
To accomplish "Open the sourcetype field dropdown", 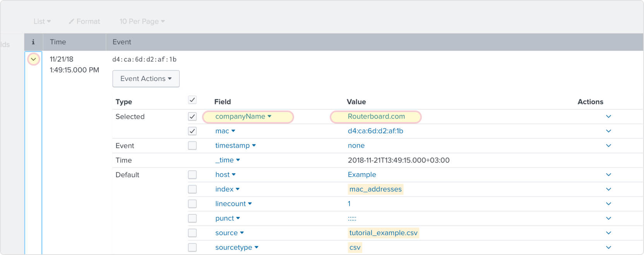I will (237, 247).
